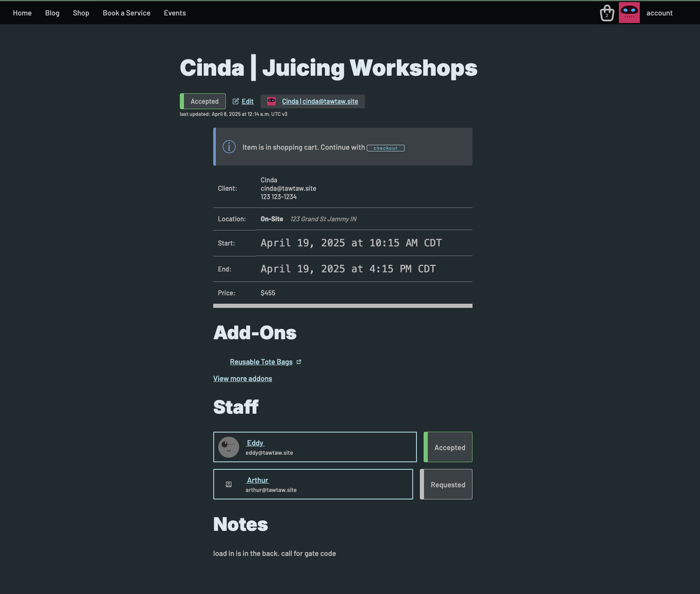Click the client name Cinda in details
The height and width of the screenshot is (594, 700).
tap(269, 180)
